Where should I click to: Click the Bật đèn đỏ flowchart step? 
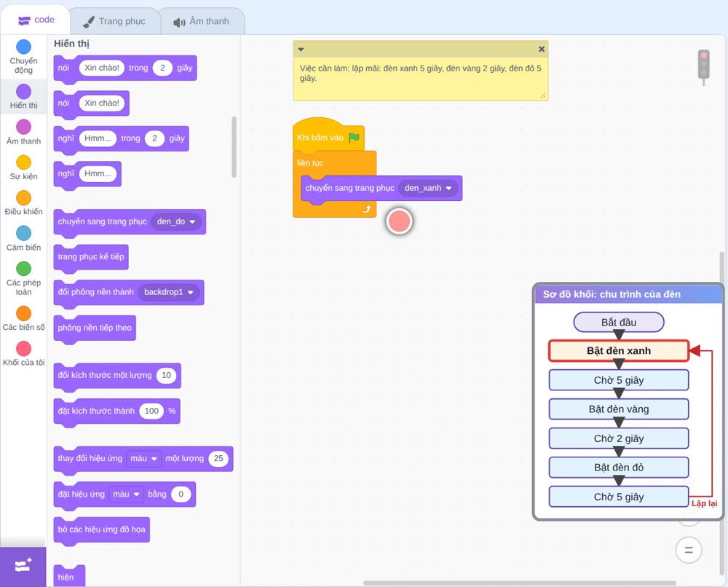[618, 468]
